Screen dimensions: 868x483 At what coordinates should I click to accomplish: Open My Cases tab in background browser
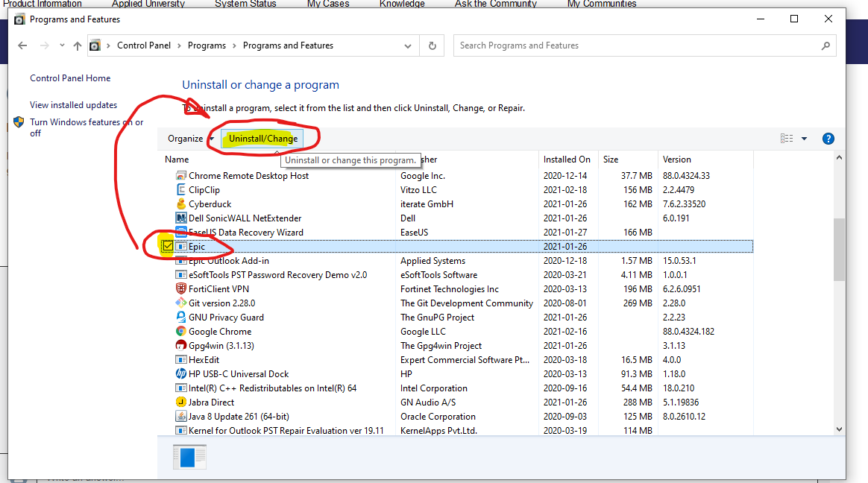328,4
